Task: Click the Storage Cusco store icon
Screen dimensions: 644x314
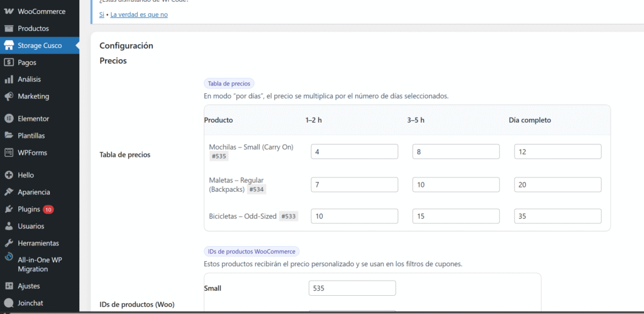Action: point(9,45)
